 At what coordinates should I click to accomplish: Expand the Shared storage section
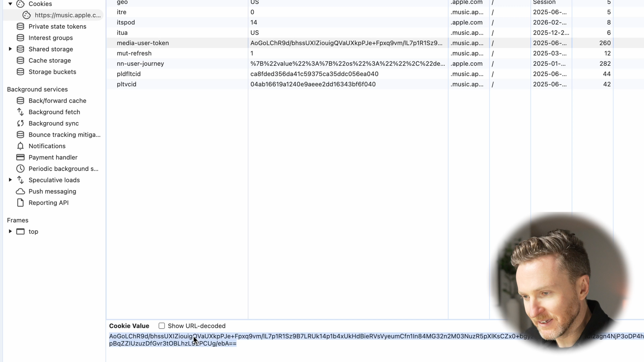tap(10, 49)
